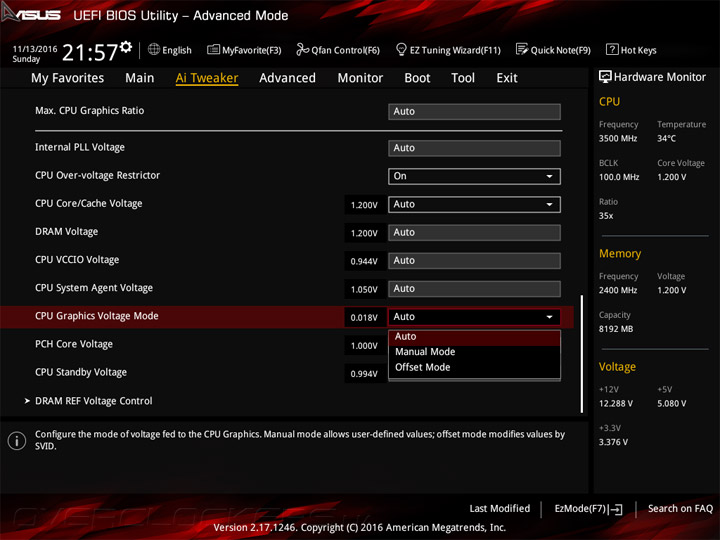
Task: Open CPU Over-voltage Restrictor dropdown
Action: (474, 176)
